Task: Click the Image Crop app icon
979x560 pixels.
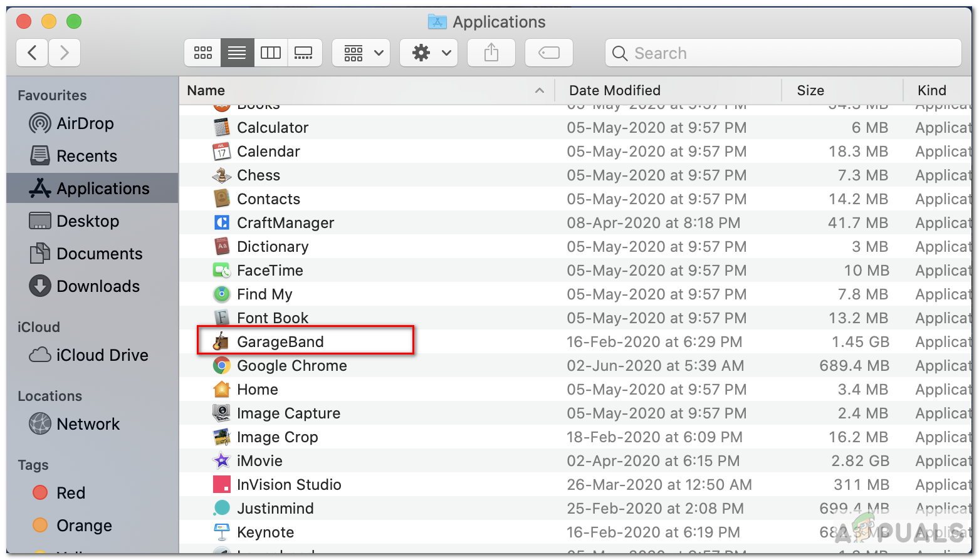Action: [222, 437]
